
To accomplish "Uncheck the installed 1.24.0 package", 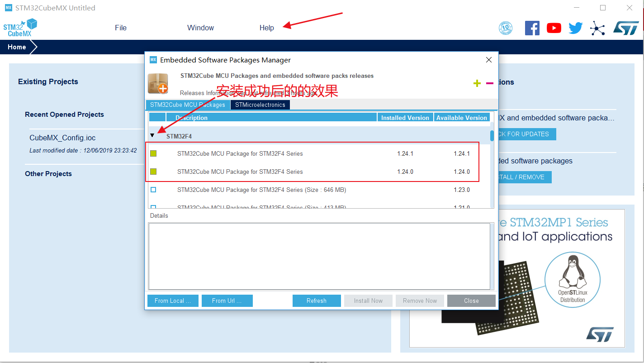I will click(153, 172).
